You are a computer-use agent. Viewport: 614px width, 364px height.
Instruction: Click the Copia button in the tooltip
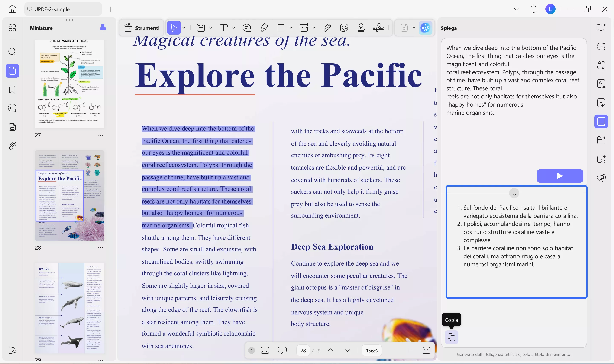tap(451, 320)
